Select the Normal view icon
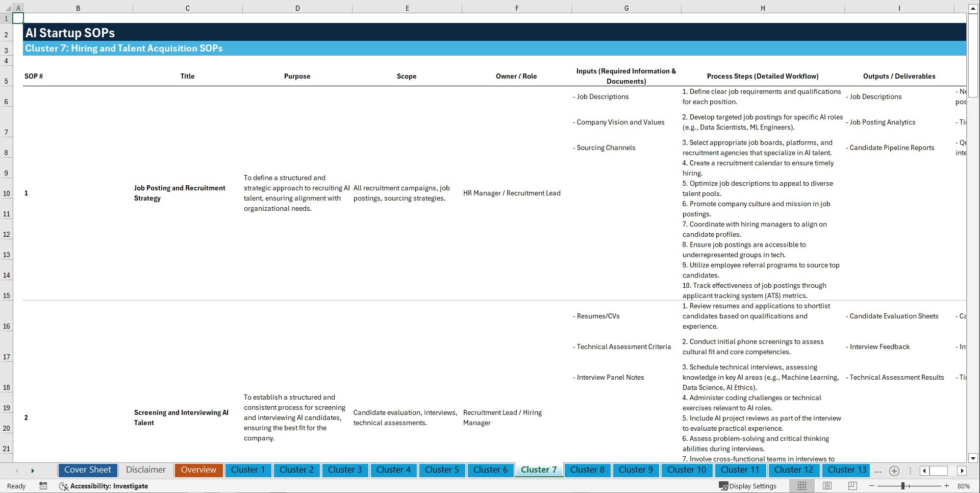Image resolution: width=980 pixels, height=493 pixels. click(x=801, y=486)
